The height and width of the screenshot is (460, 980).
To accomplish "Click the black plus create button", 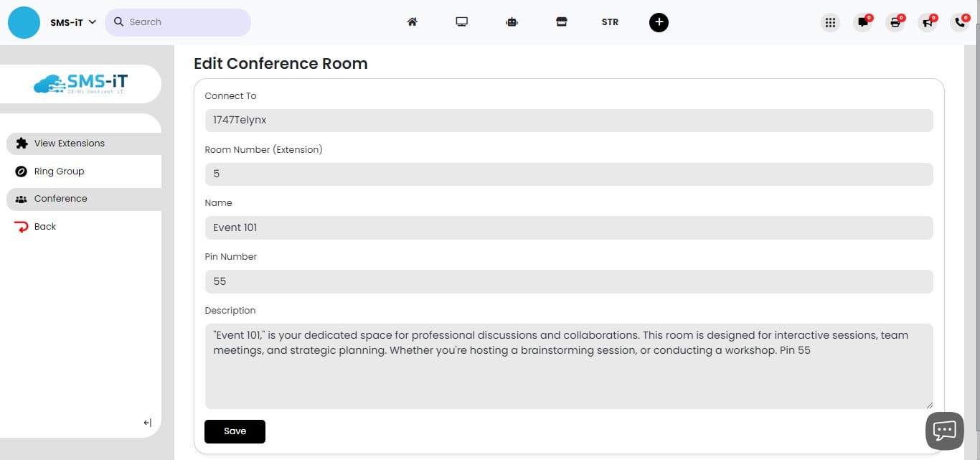I will tap(659, 22).
